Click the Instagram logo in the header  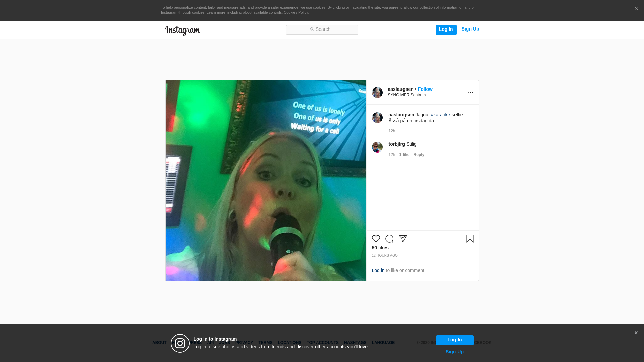182,31
